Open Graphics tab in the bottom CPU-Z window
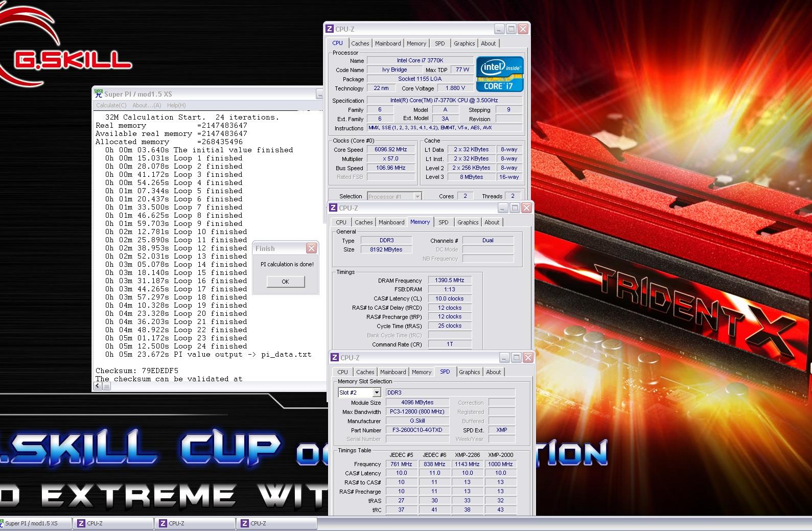Screen dimensions: 812x531 click(469, 372)
